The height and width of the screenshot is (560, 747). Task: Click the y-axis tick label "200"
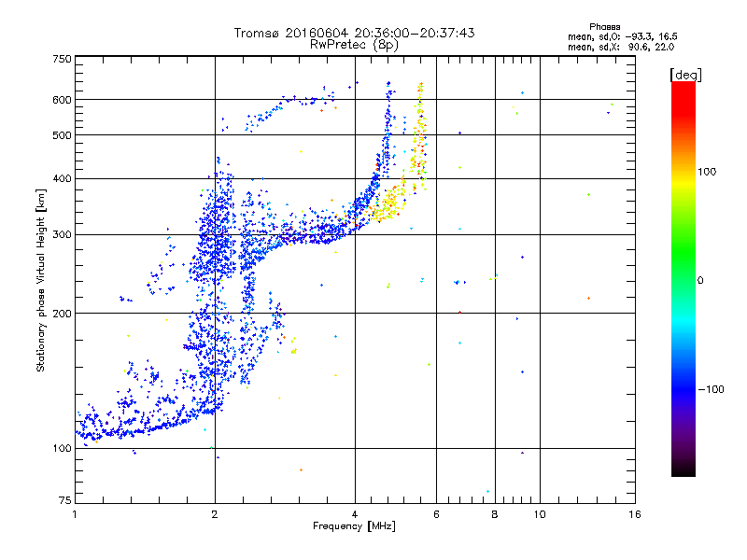pyautogui.click(x=62, y=314)
